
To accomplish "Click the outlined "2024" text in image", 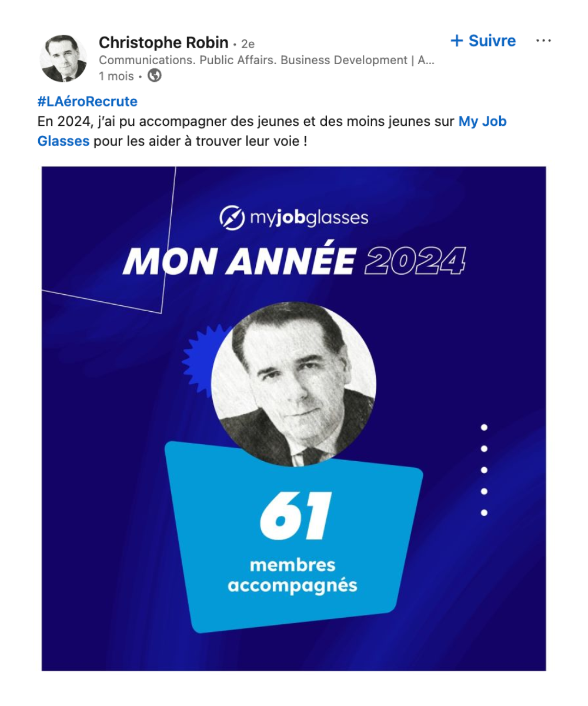I will pyautogui.click(x=415, y=261).
